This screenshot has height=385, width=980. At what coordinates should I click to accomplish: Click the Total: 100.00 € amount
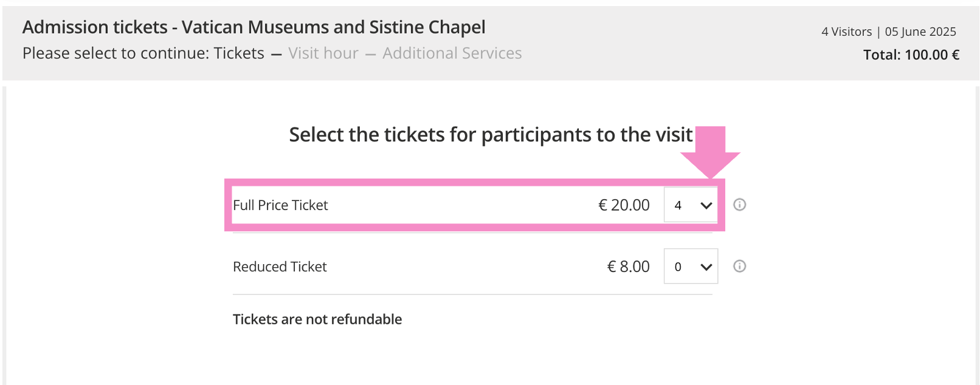coord(911,55)
